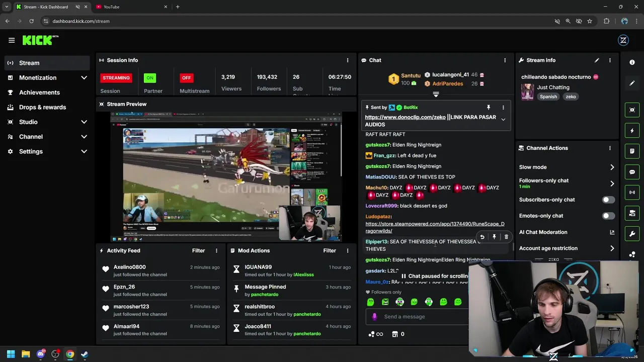Expand the Monetization menu

coord(84,78)
